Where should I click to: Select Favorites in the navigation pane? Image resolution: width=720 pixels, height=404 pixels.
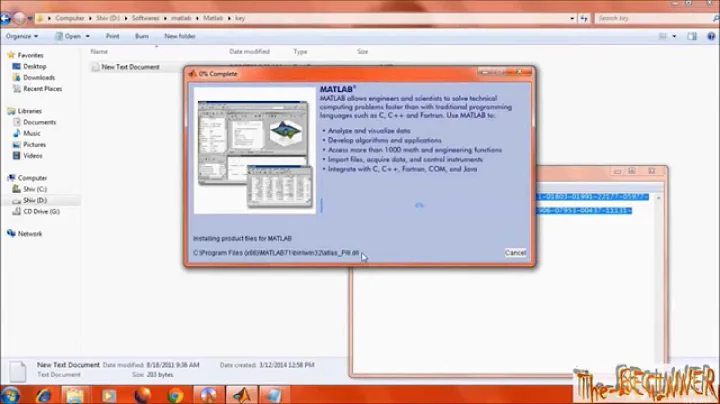tap(30, 55)
